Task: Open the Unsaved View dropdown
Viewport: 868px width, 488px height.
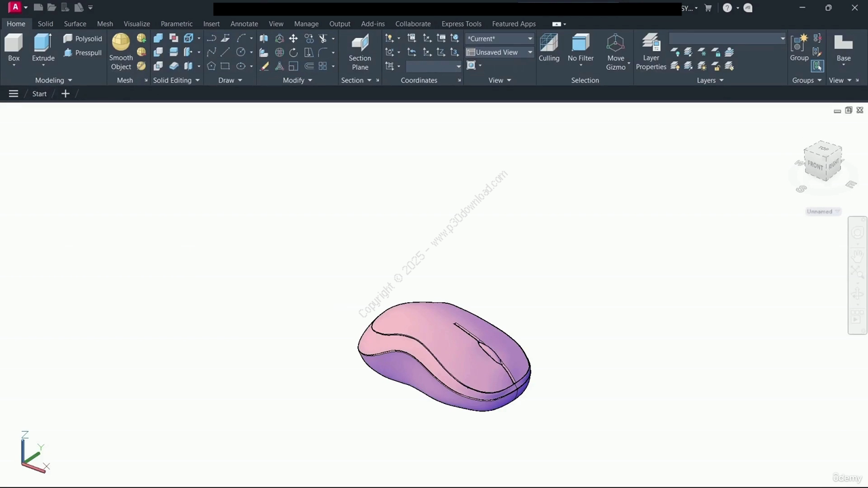Action: [500, 52]
